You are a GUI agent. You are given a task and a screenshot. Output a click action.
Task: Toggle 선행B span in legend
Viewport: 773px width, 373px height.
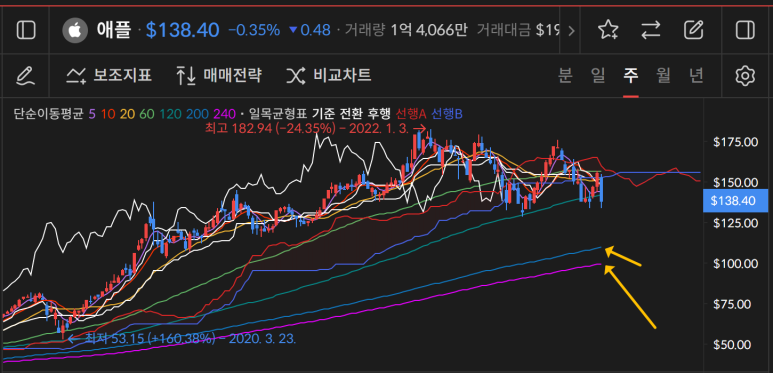[447, 114]
